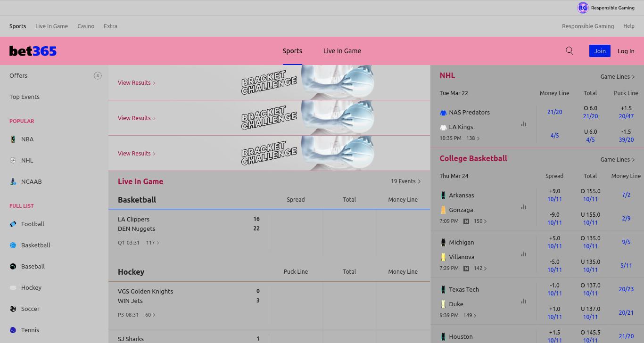Expand 138 markets for Predators vs Kings
Image resolution: width=644 pixels, height=343 pixels.
[x=473, y=138]
